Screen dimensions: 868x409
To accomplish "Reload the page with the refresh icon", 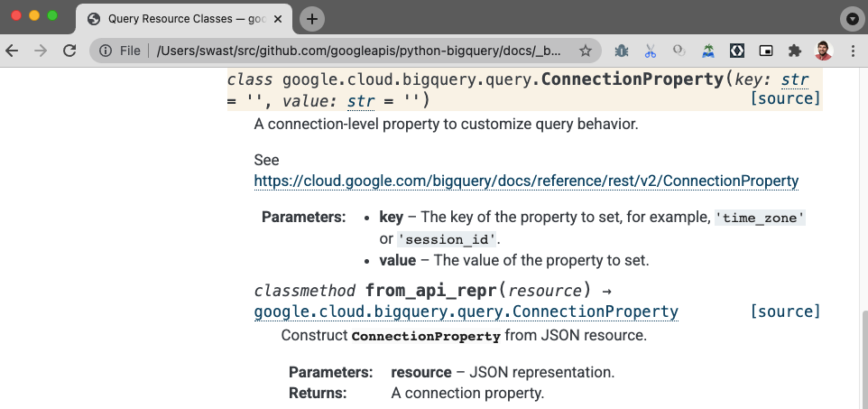I will click(69, 51).
